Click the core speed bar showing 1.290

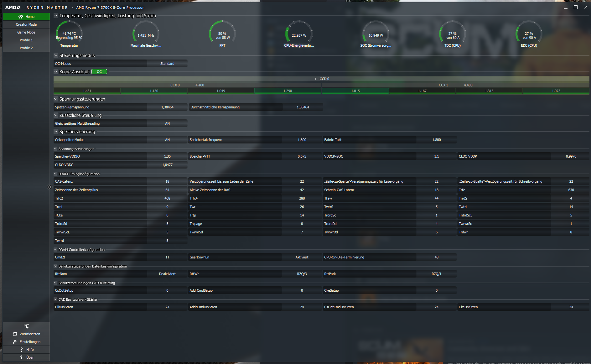[288, 91]
